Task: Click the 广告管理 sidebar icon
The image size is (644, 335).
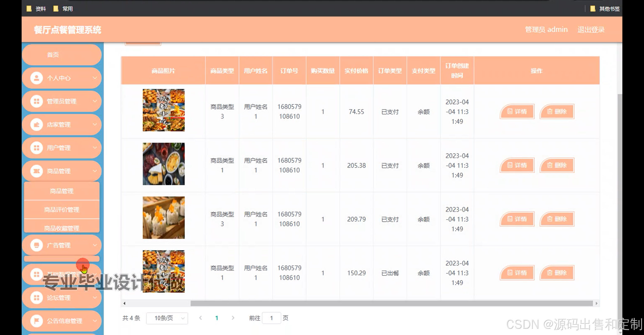Action: click(x=36, y=245)
